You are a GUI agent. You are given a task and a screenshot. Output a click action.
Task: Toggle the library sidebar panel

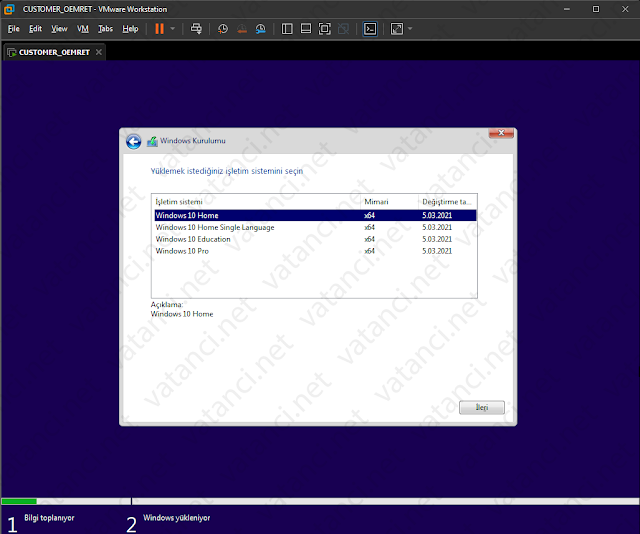pos(287,29)
